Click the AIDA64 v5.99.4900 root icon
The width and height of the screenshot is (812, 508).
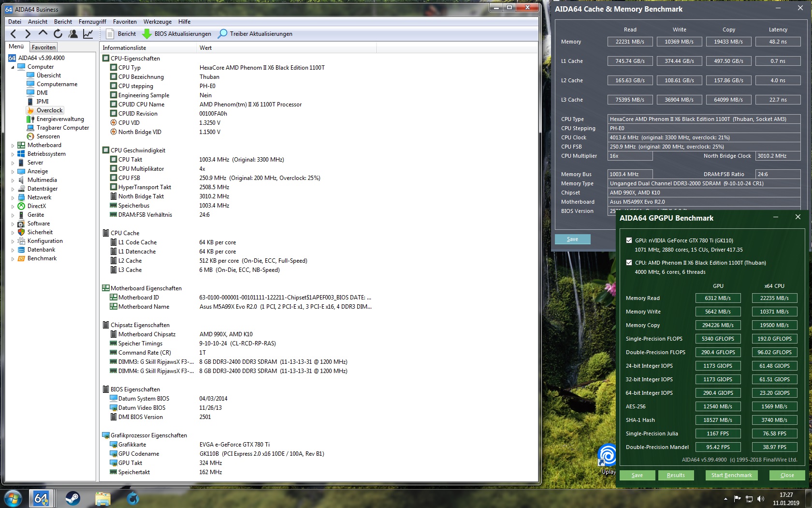[x=12, y=58]
